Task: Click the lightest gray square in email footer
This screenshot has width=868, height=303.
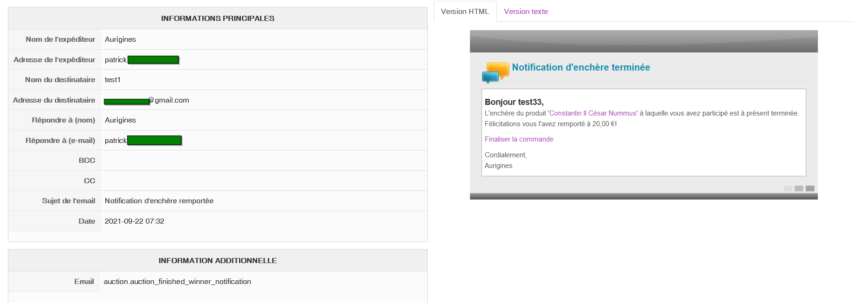Action: [788, 188]
